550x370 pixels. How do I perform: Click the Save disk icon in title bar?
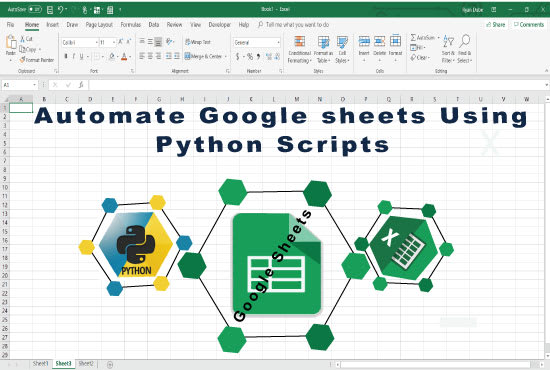pyautogui.click(x=50, y=10)
